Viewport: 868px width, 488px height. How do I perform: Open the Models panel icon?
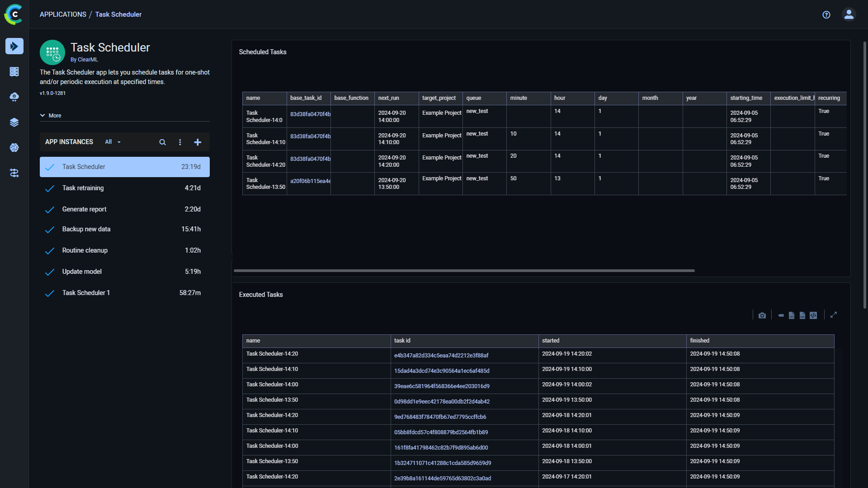point(14,148)
